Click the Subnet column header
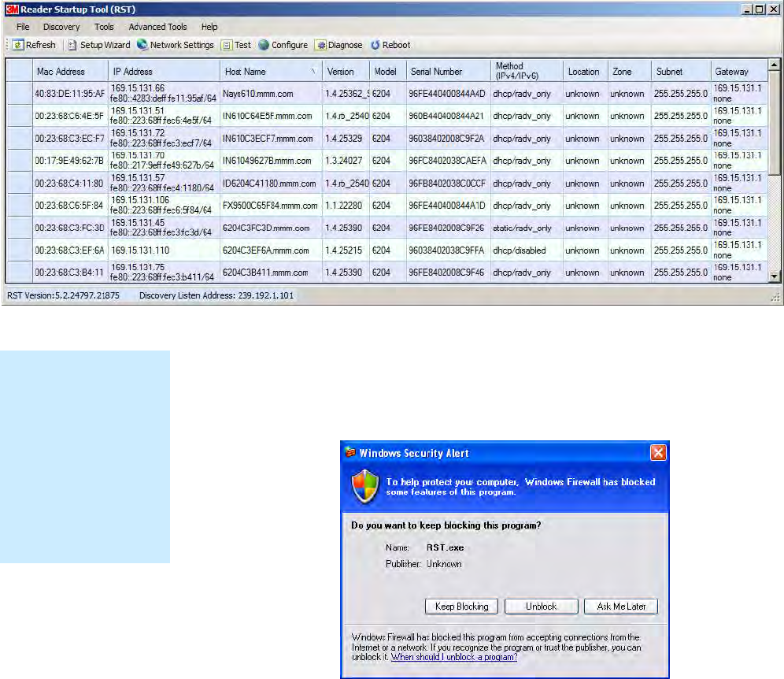This screenshot has width=784, height=679. pos(681,71)
